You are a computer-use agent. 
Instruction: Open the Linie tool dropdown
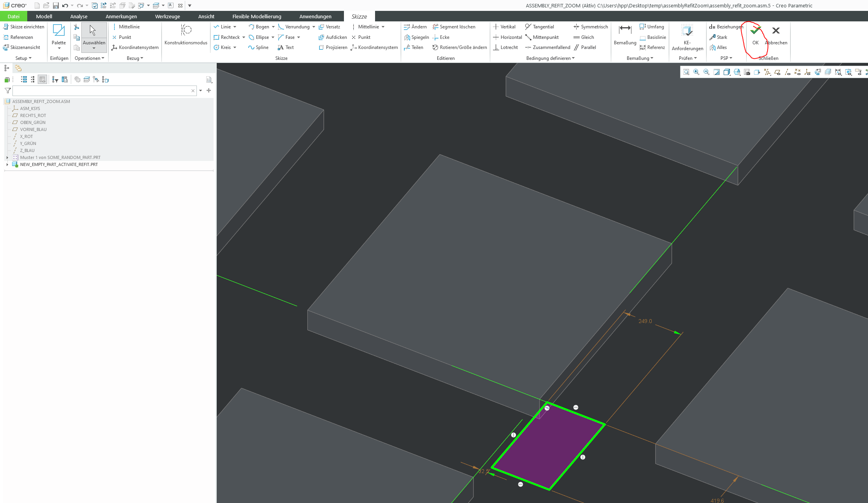click(235, 26)
